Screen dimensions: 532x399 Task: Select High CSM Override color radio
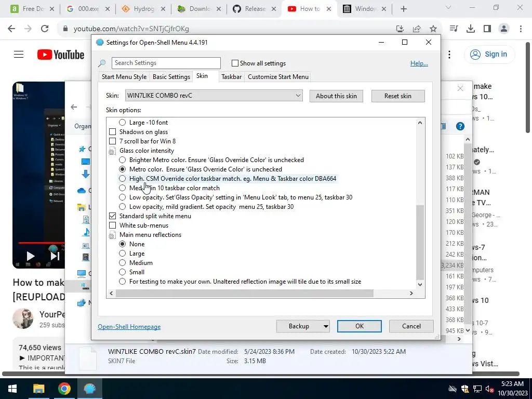pos(122,179)
